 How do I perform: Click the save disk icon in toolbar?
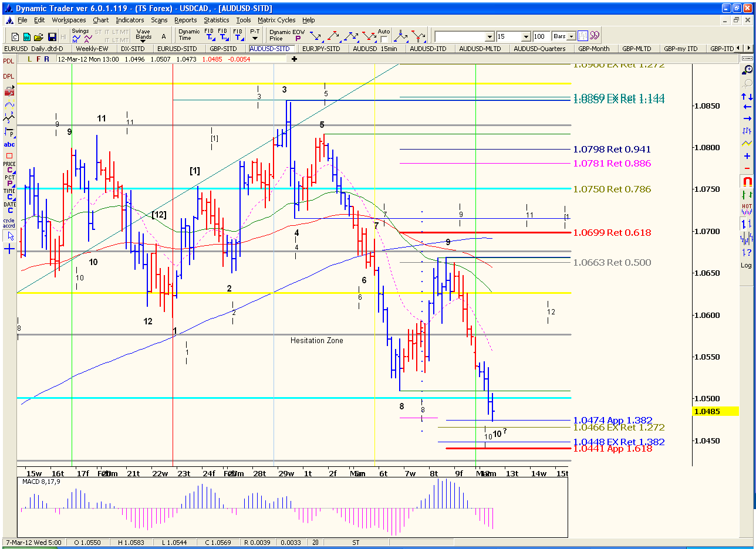tap(52, 36)
